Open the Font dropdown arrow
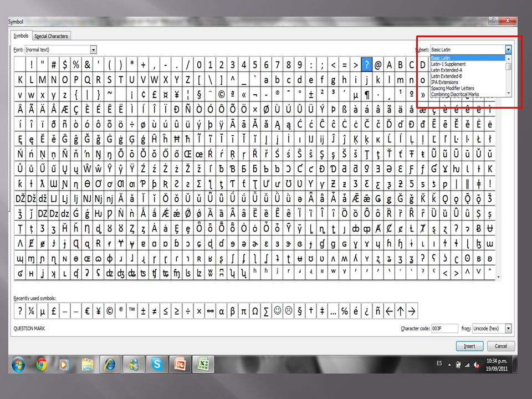532x399 pixels. (94, 50)
